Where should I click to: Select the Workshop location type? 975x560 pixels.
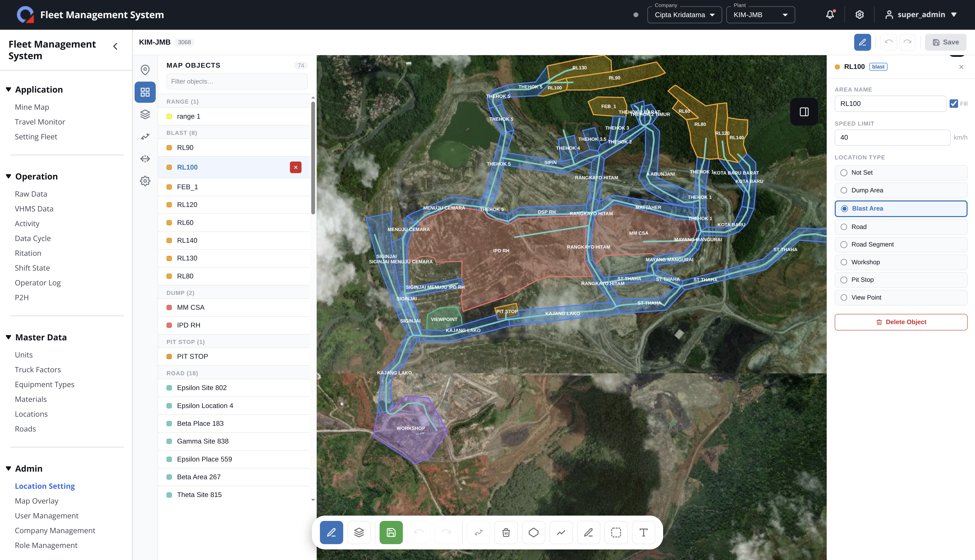point(901,262)
